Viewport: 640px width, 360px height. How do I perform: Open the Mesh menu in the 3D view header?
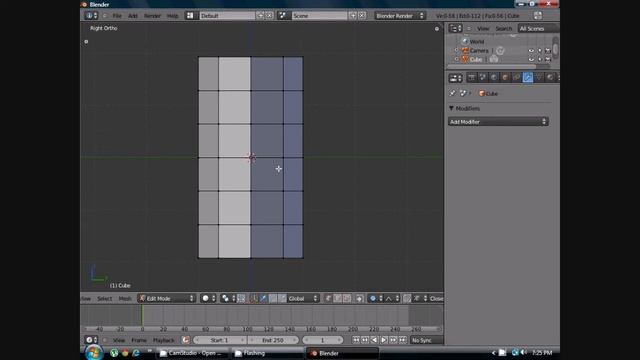pyautogui.click(x=125, y=299)
